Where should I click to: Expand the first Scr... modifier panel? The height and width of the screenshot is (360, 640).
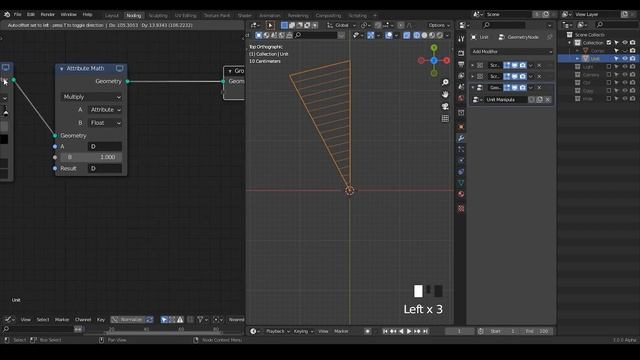point(473,65)
